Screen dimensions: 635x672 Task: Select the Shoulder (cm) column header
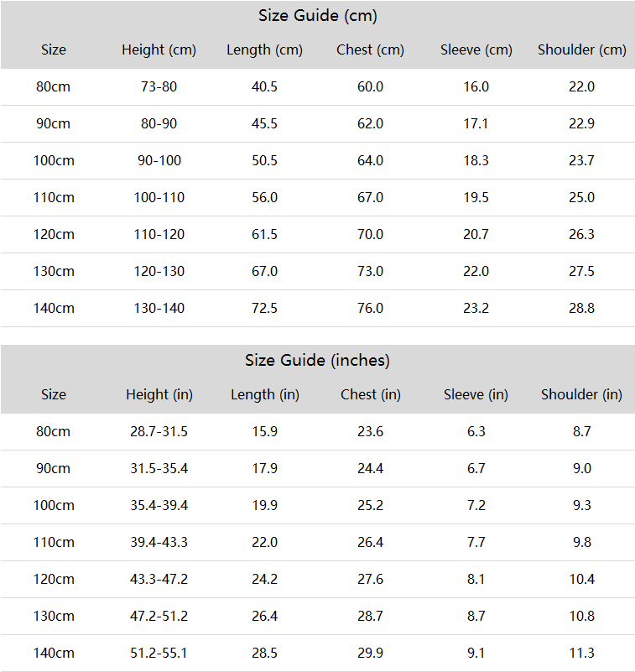pos(582,49)
